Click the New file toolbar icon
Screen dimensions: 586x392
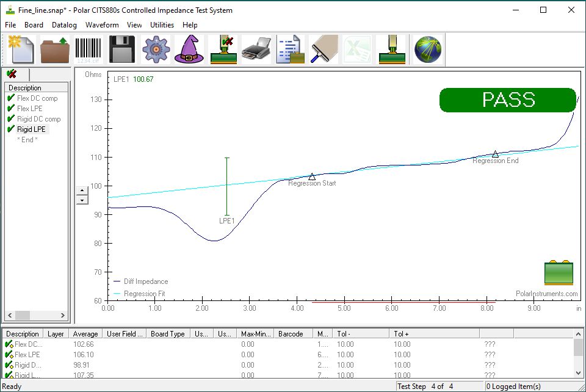pos(21,49)
